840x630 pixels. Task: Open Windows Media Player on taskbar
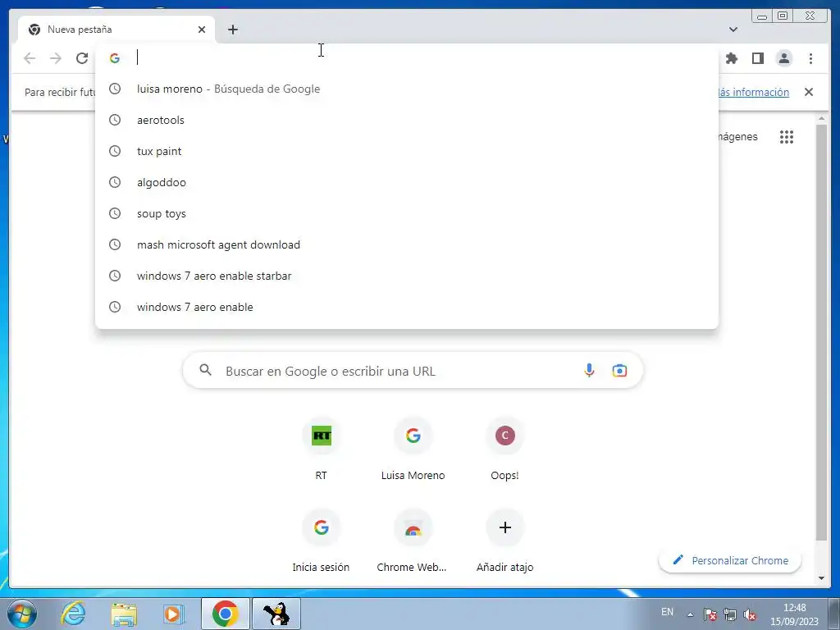coord(173,614)
